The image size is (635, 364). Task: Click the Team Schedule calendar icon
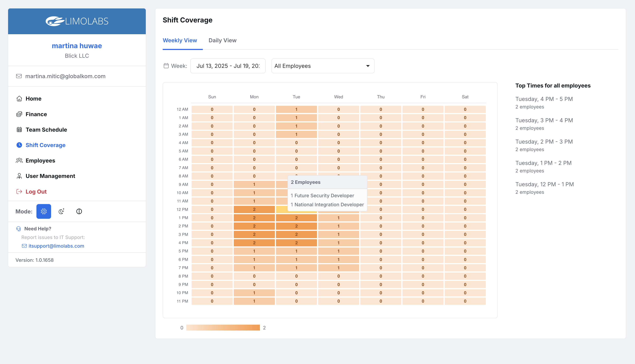pyautogui.click(x=19, y=129)
